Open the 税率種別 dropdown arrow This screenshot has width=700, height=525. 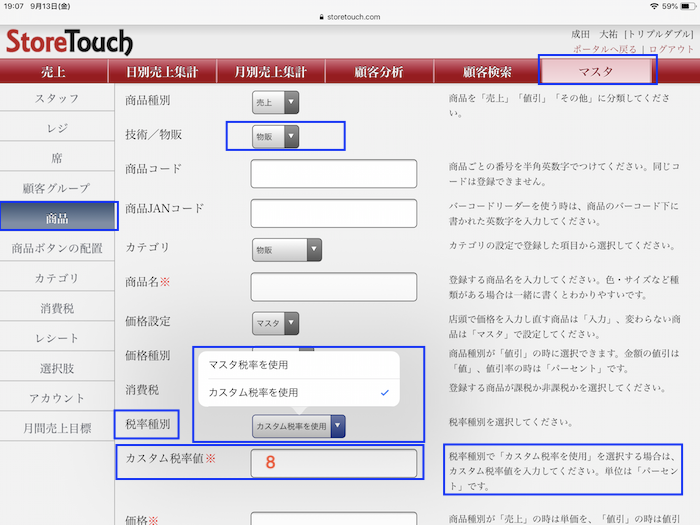[x=338, y=426]
